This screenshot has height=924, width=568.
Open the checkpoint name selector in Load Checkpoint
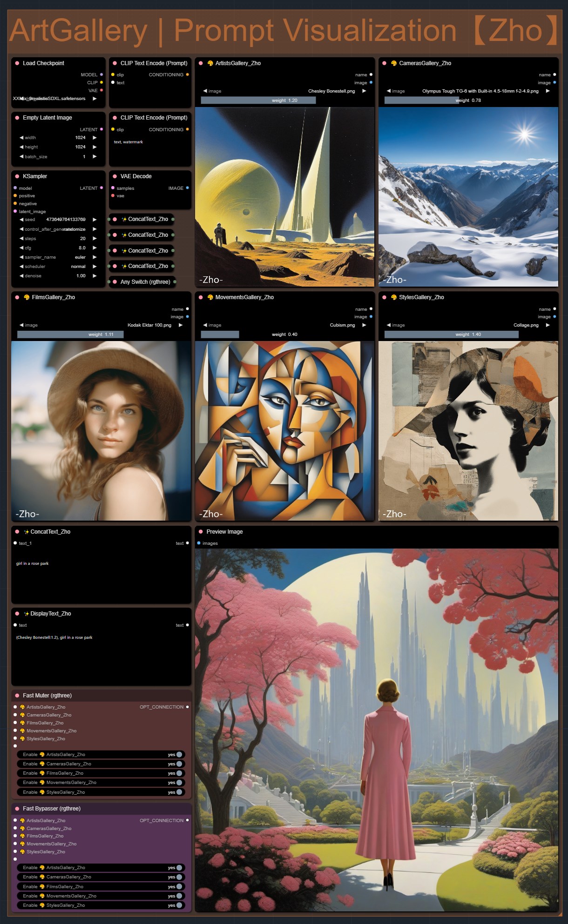58,99
